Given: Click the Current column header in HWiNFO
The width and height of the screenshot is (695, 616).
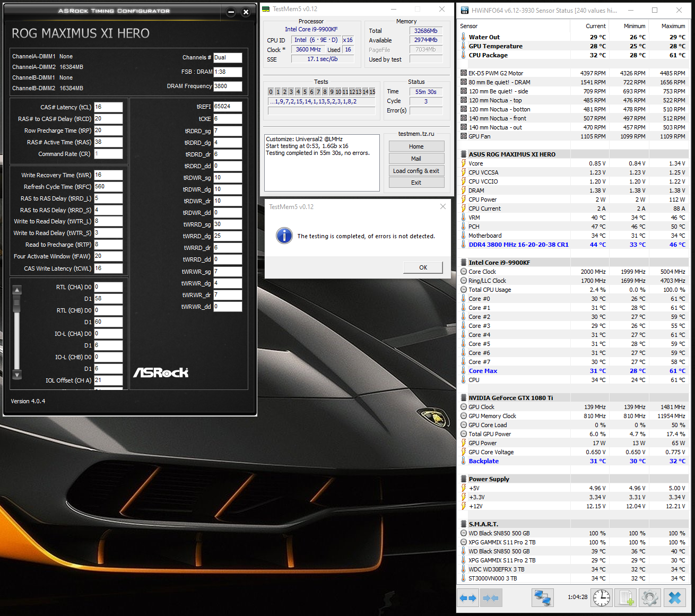Looking at the screenshot, I should pos(589,26).
